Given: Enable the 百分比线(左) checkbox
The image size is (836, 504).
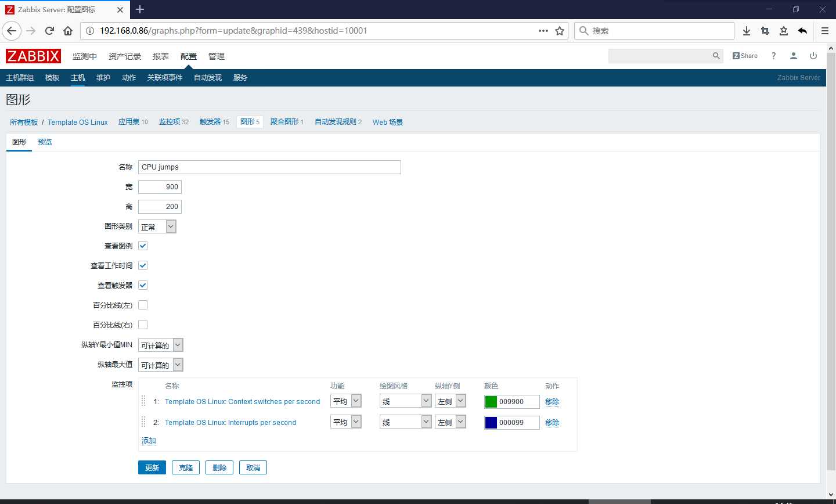Looking at the screenshot, I should click(143, 305).
